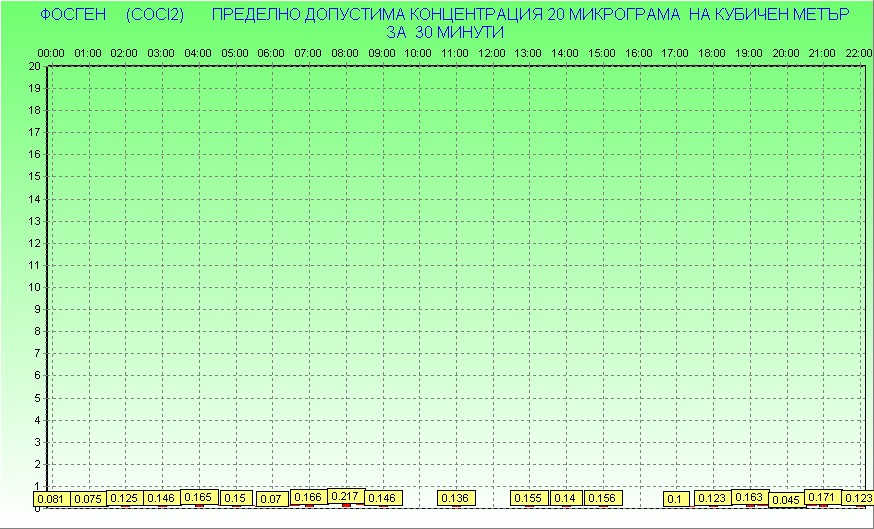Select the 0.14 data label
The image size is (874, 529).
click(566, 498)
